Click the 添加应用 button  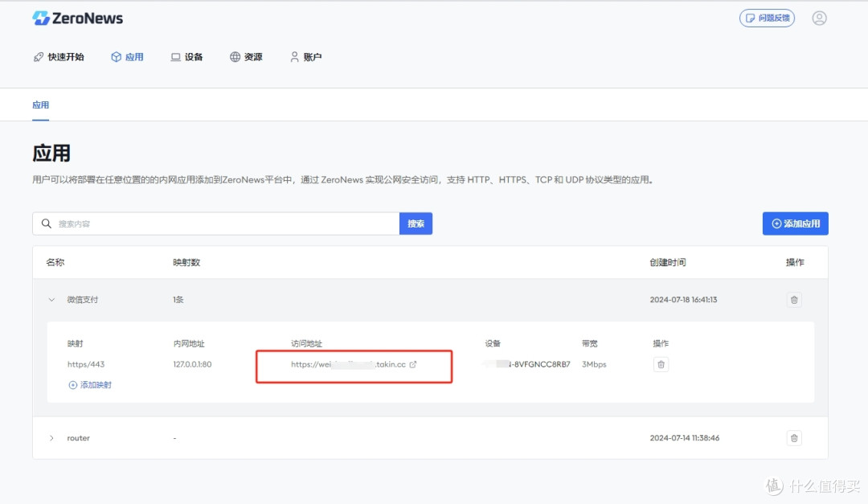796,223
